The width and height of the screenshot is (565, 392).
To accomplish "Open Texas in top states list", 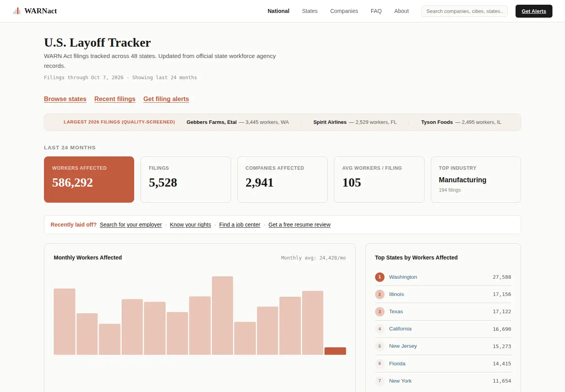I will click(396, 312).
